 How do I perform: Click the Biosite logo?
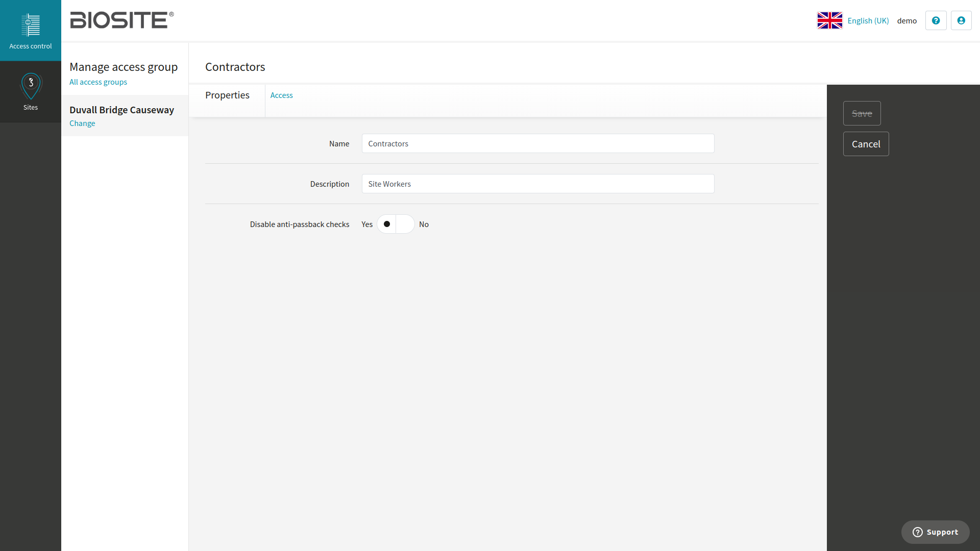(121, 20)
